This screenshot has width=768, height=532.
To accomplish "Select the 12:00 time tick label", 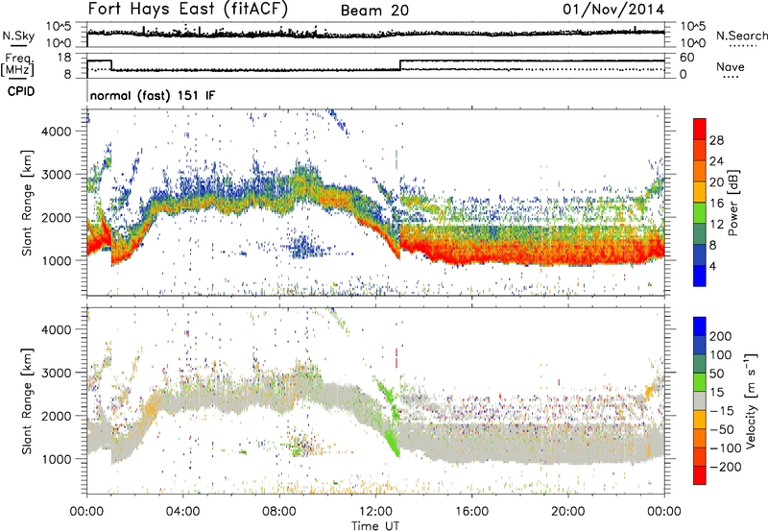I will [x=375, y=512].
